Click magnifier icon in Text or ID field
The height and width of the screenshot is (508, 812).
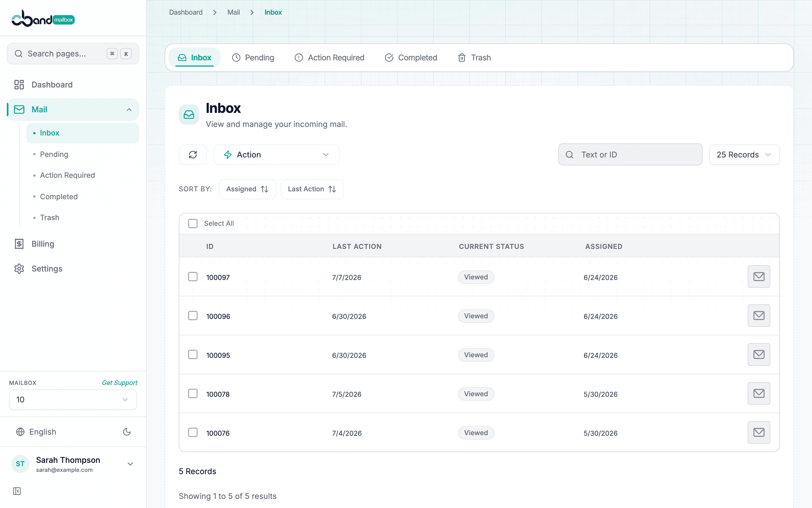[x=570, y=155]
